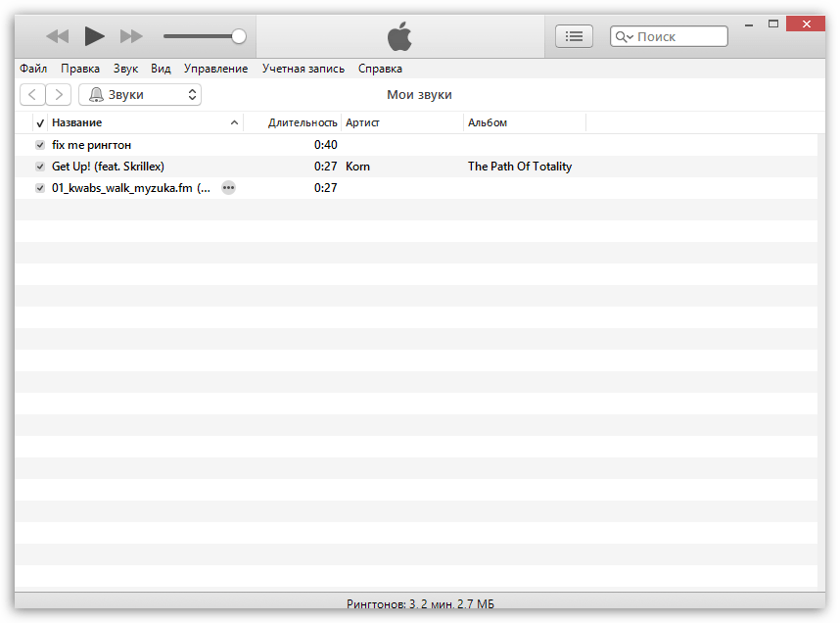Sort by the Название column header
The height and width of the screenshot is (623, 840).
point(137,122)
